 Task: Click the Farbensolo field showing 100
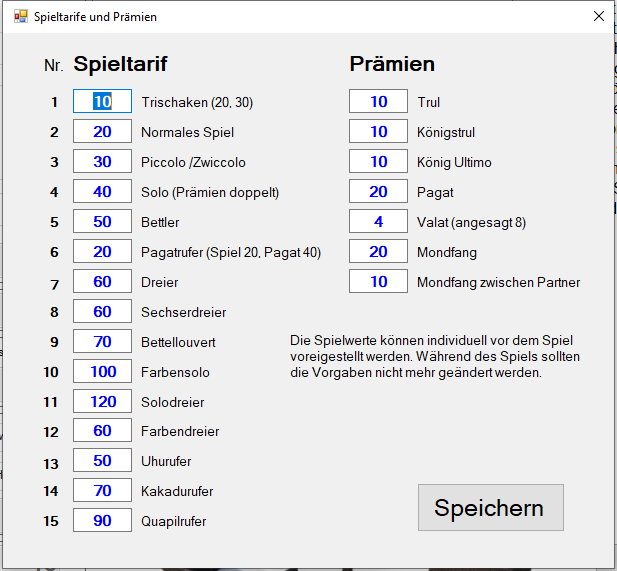(102, 372)
